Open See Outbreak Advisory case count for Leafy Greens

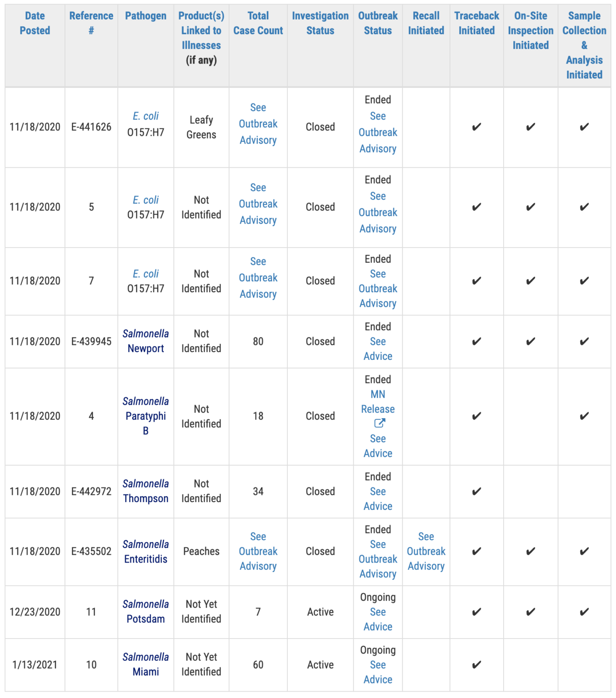(258, 124)
